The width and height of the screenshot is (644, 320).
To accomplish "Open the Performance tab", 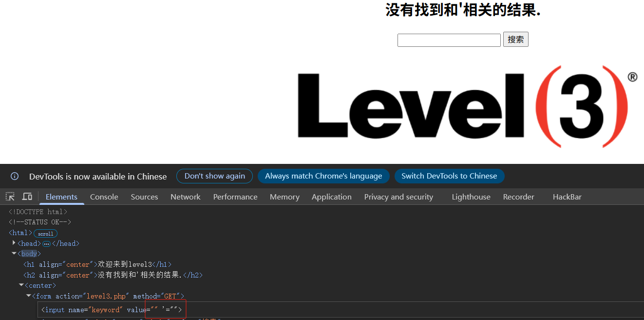I will click(235, 197).
